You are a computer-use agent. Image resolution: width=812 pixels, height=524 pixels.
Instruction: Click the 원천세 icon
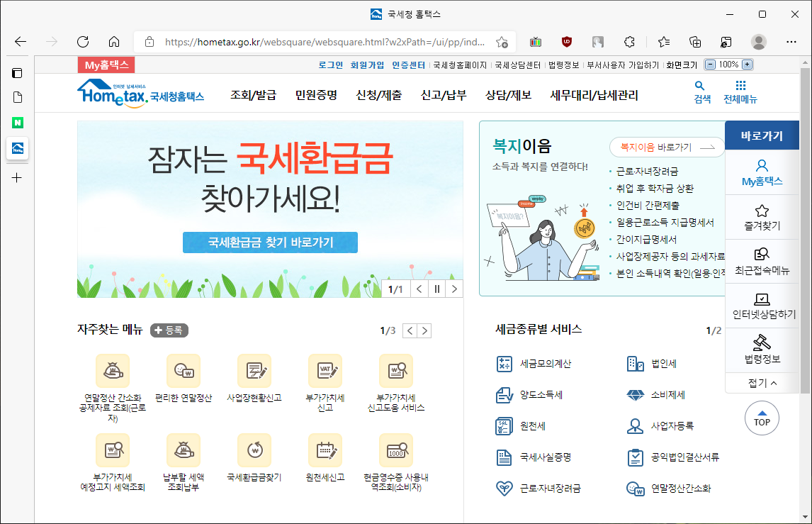[x=504, y=426]
